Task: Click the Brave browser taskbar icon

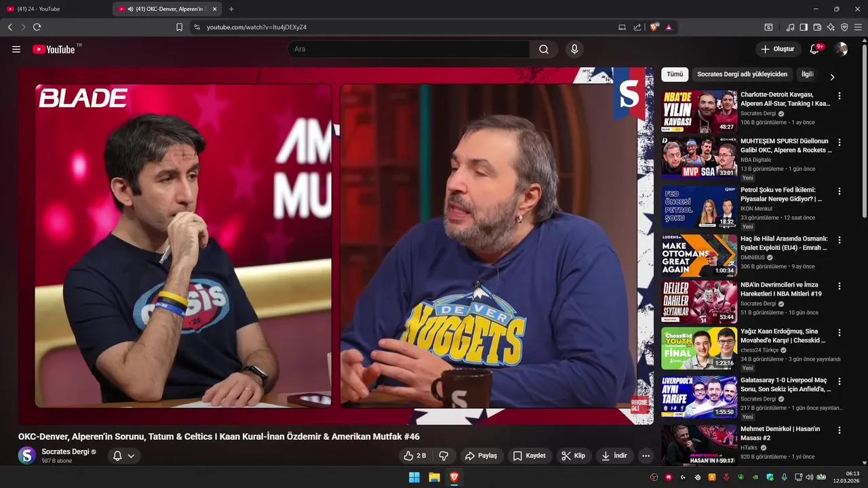Action: pyautogui.click(x=454, y=477)
